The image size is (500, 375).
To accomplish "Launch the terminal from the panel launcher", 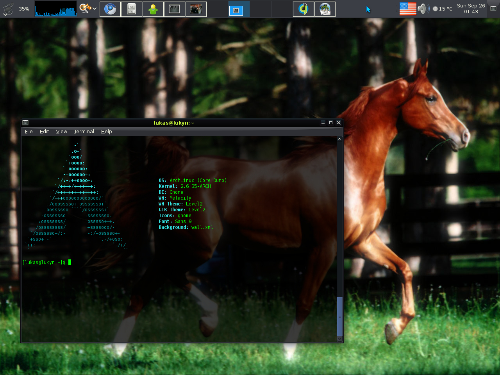I will (x=174, y=9).
